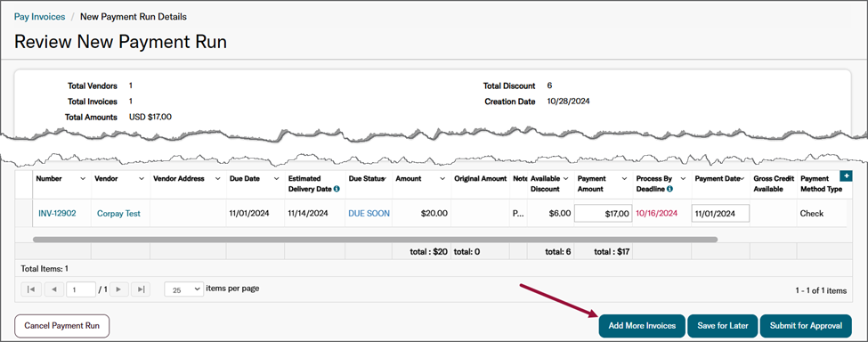Screen dimensions: 868x342
Task: Click Estimated Delivery Date info icon
Action: tap(337, 189)
